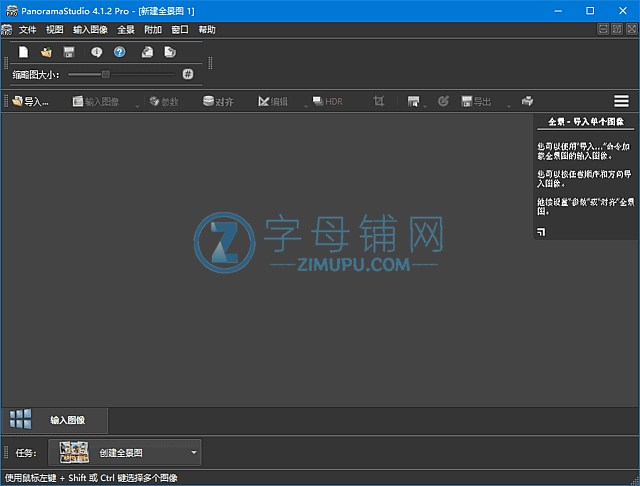Click the 缩略图大小 thumbnail size slider handle
The width and height of the screenshot is (640, 486).
click(x=106, y=74)
